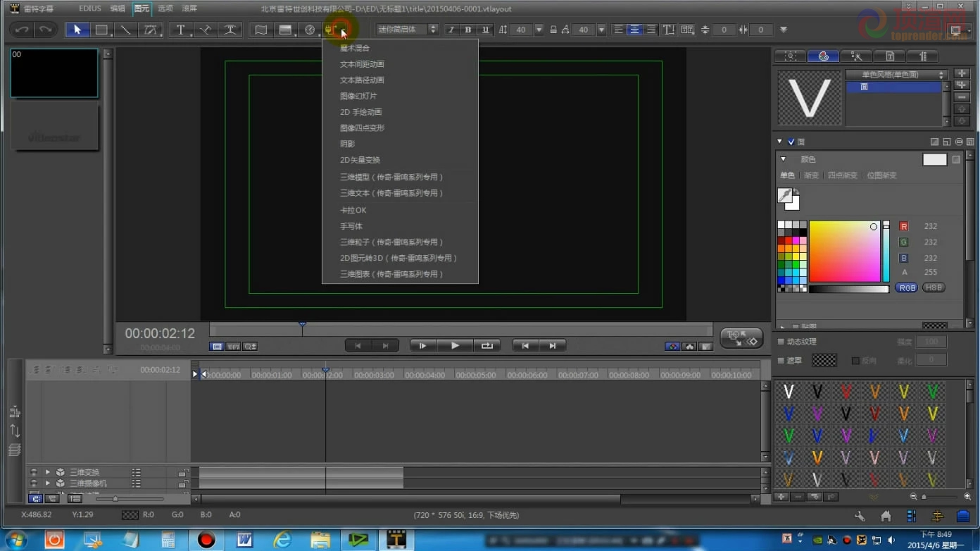The image size is (980, 551).
Task: Open the font size dropdown arrow
Action: [539, 30]
